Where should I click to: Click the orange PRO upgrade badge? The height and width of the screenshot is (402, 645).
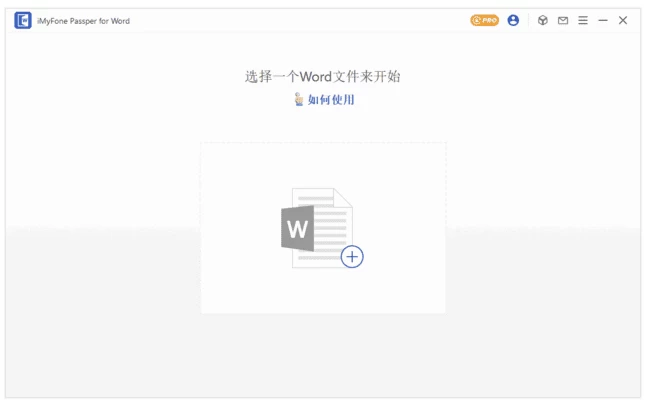(x=484, y=20)
